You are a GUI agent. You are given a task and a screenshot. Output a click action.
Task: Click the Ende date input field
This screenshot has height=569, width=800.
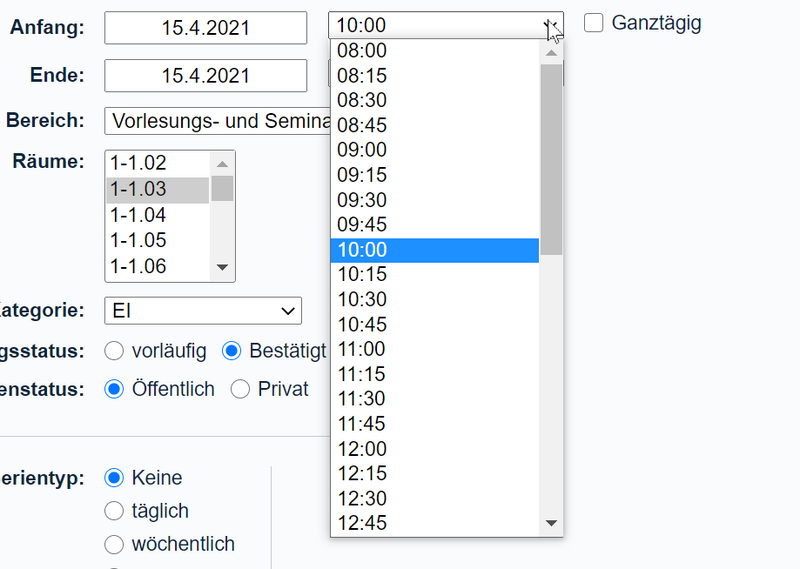206,76
